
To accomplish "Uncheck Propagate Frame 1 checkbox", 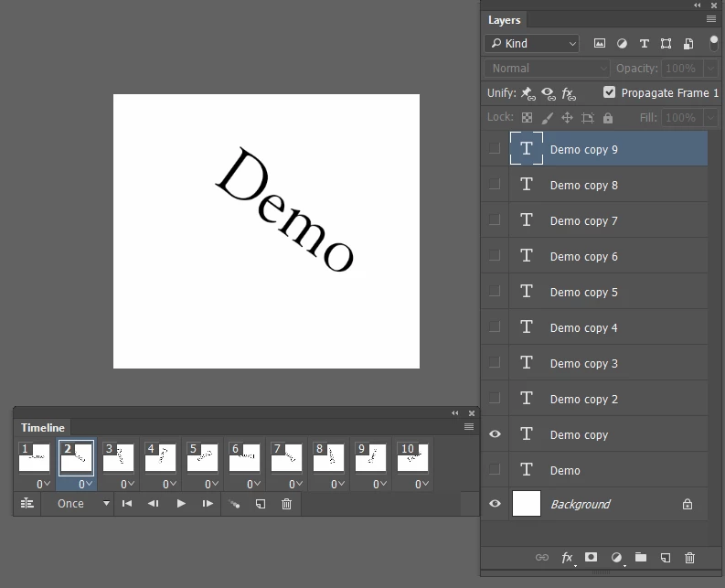I will [610, 92].
